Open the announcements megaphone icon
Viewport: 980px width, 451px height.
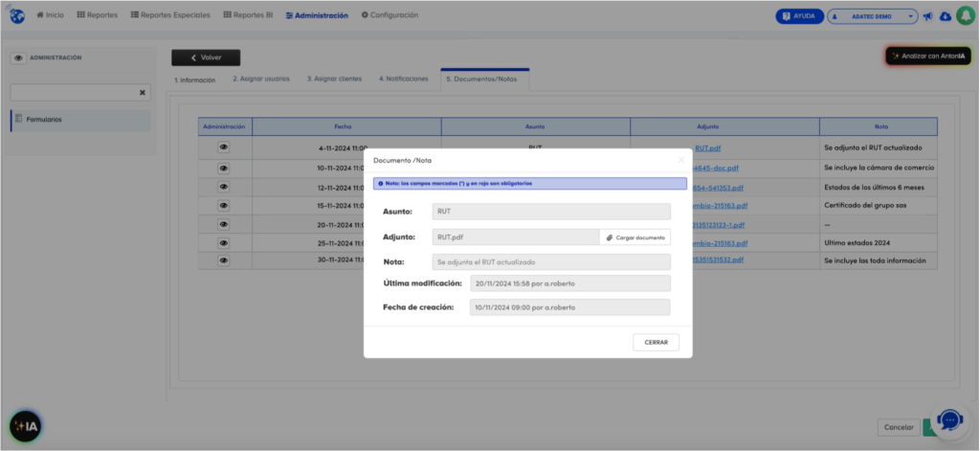tap(928, 16)
